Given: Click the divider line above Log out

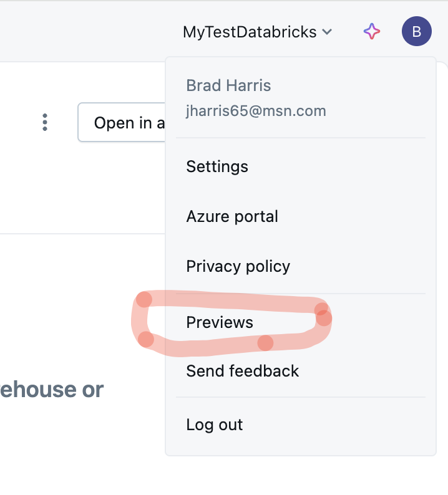Looking at the screenshot, I should click(301, 397).
